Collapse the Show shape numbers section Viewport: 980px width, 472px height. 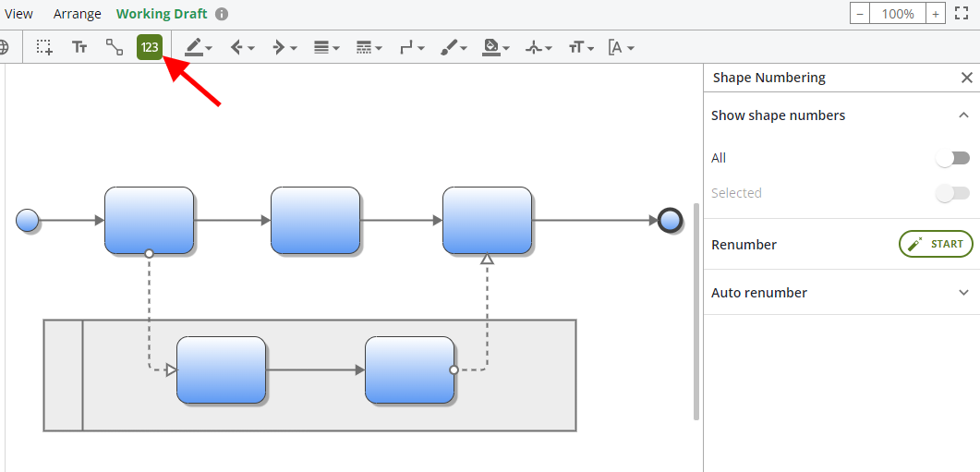point(964,115)
